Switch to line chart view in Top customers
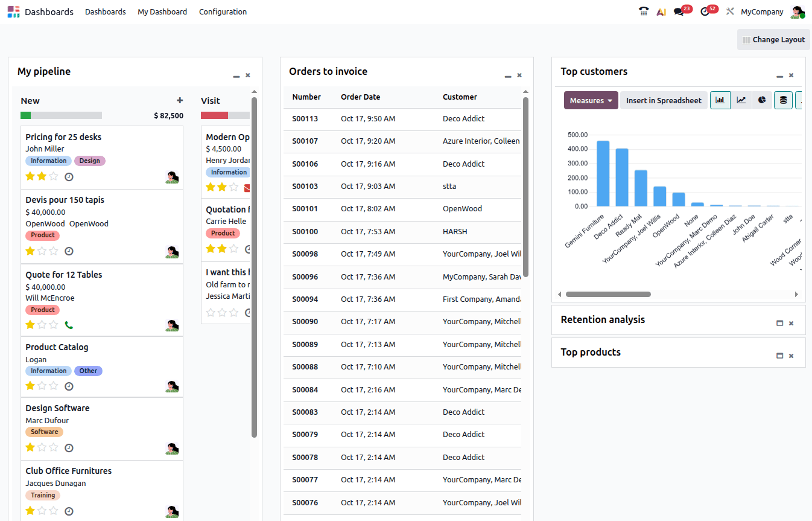 (741, 100)
